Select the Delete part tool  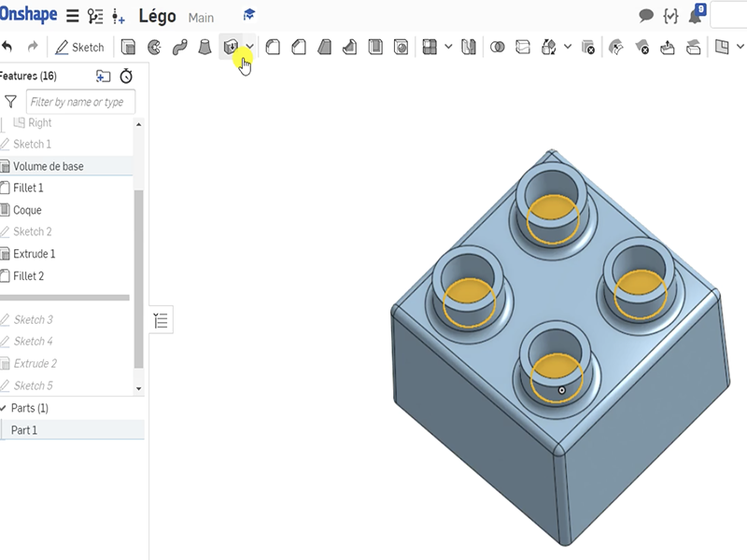tap(588, 48)
